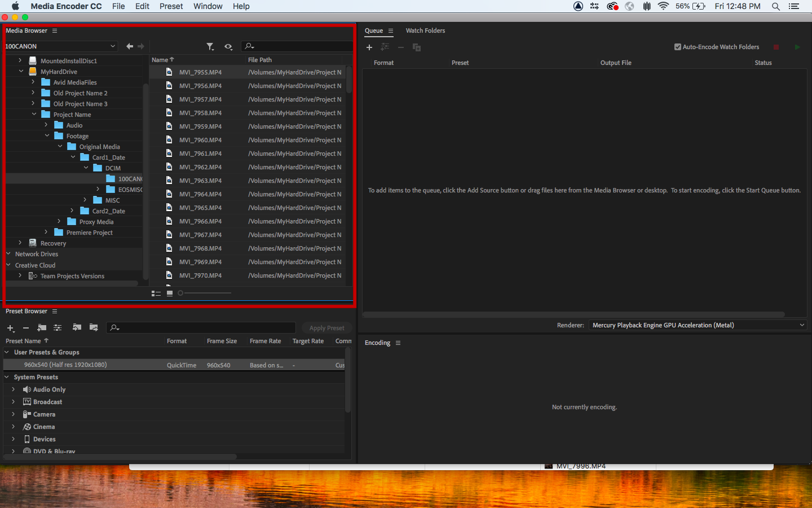This screenshot has width=812, height=508.
Task: Expand the Proxy Media folder
Action: pos(59,221)
